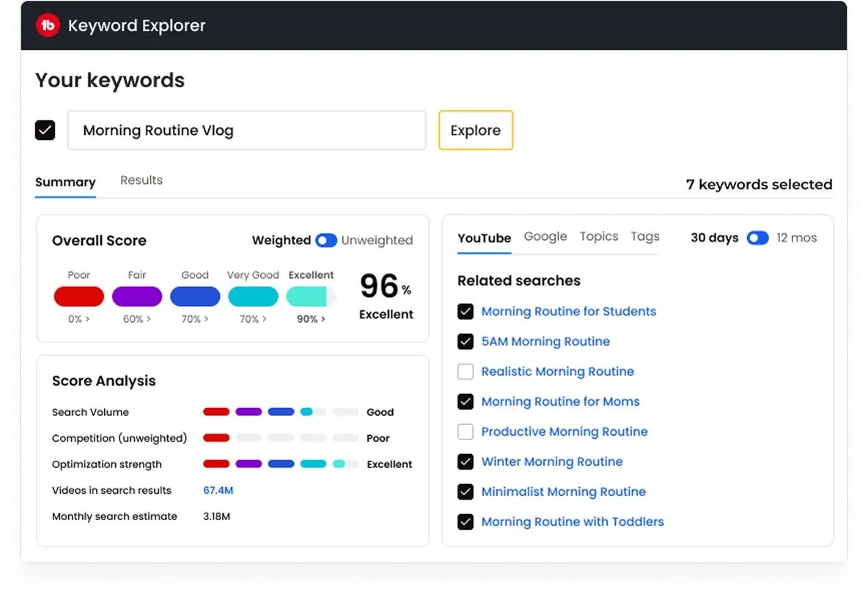Click the Explore button
Screen dimensions: 868x603
coord(476,130)
